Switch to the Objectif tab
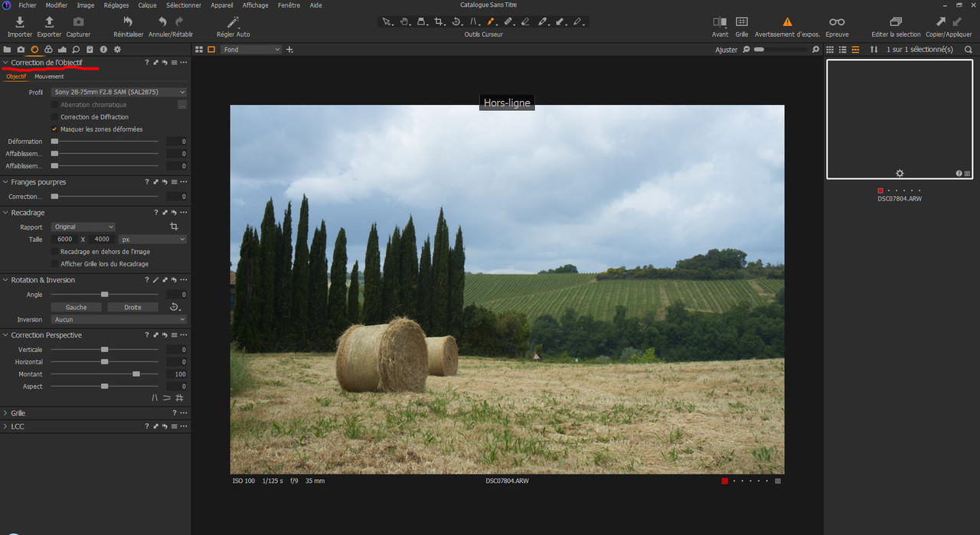The height and width of the screenshot is (535, 980). coord(16,77)
